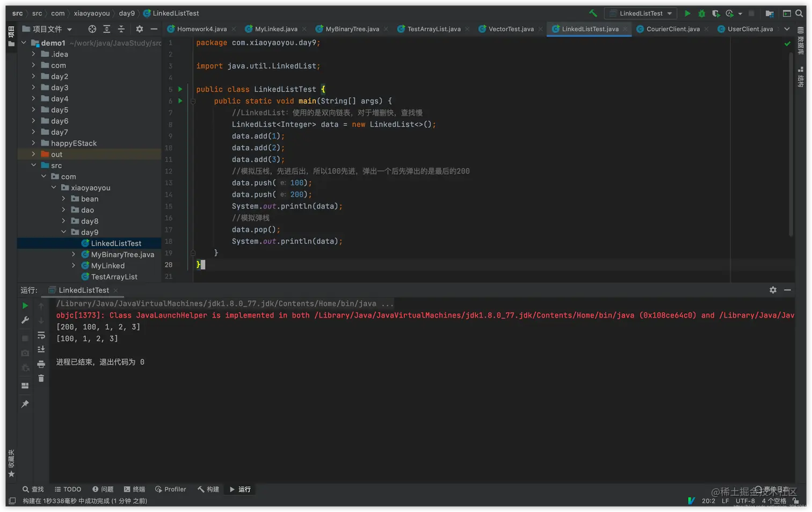This screenshot has width=812, height=512.
Task: Expand MyBinaryTree.java node
Action: pyautogui.click(x=74, y=254)
